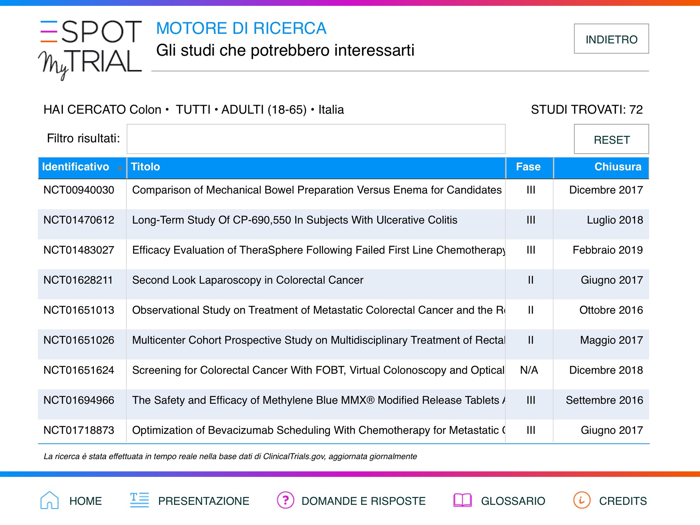Viewport: 700px width, 525px height.
Task: Open PRESENTAZIONE in the bottom navigation
Action: (204, 501)
